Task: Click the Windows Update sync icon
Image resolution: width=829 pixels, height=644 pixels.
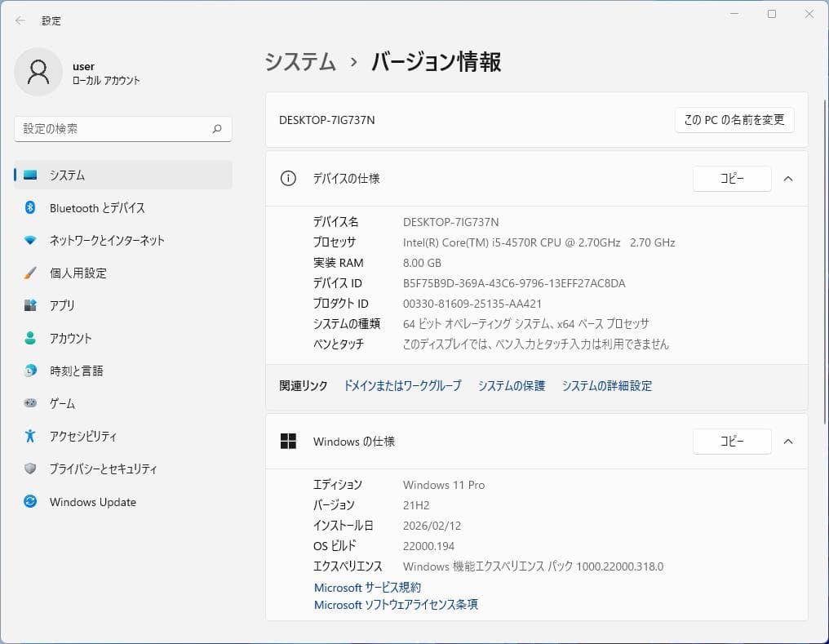Action: 30,501
